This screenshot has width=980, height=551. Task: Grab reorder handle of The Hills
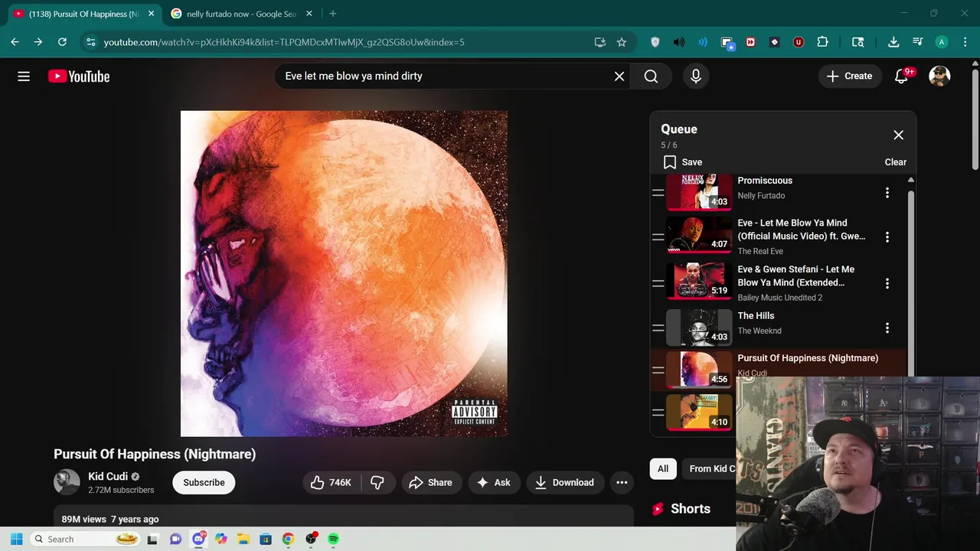tap(658, 328)
